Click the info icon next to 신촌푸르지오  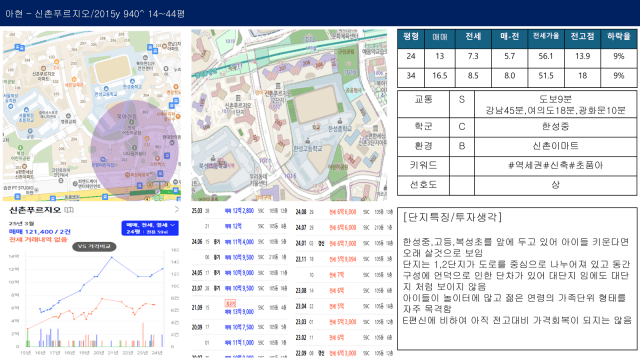tap(69, 210)
